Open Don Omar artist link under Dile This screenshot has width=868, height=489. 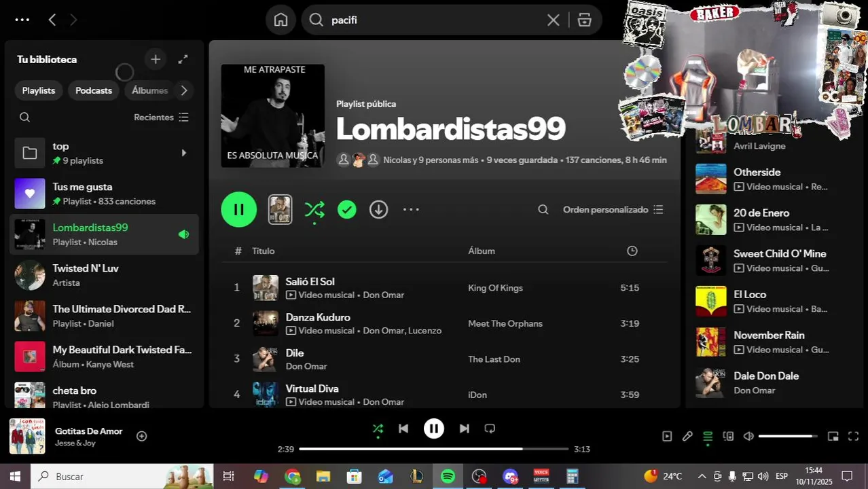(x=306, y=366)
